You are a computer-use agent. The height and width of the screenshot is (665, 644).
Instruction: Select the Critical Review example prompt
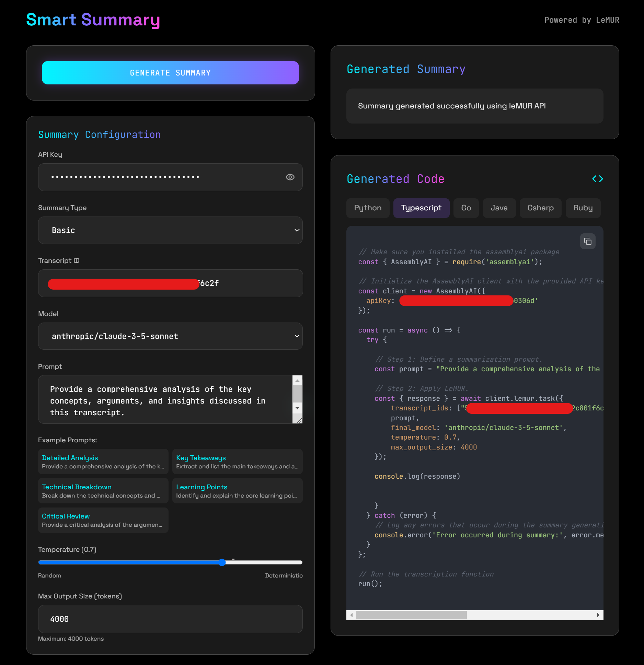coord(103,520)
